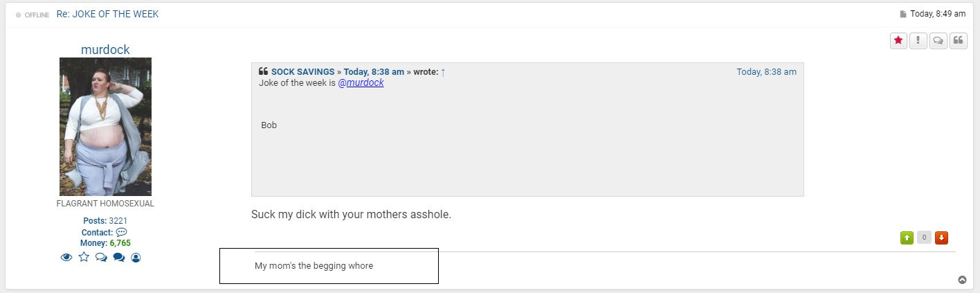Open the murdock username link above the avatar
Screen dimensions: 980x293
tap(105, 49)
